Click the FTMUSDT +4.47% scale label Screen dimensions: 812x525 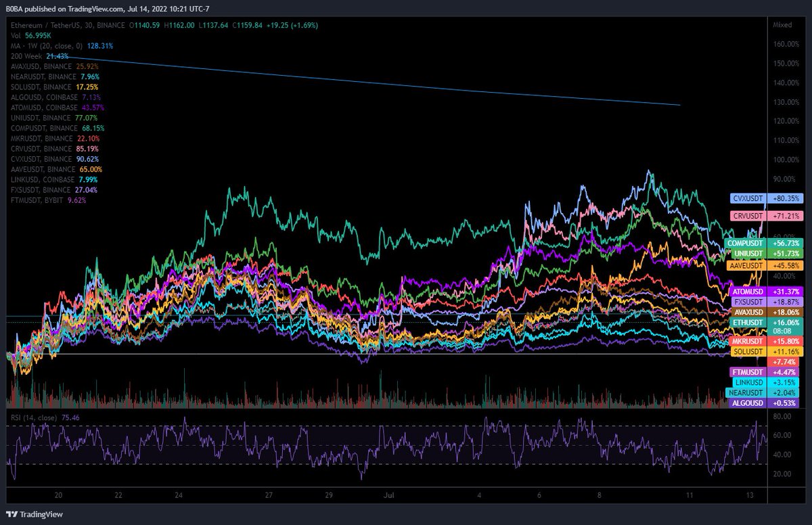click(x=765, y=373)
